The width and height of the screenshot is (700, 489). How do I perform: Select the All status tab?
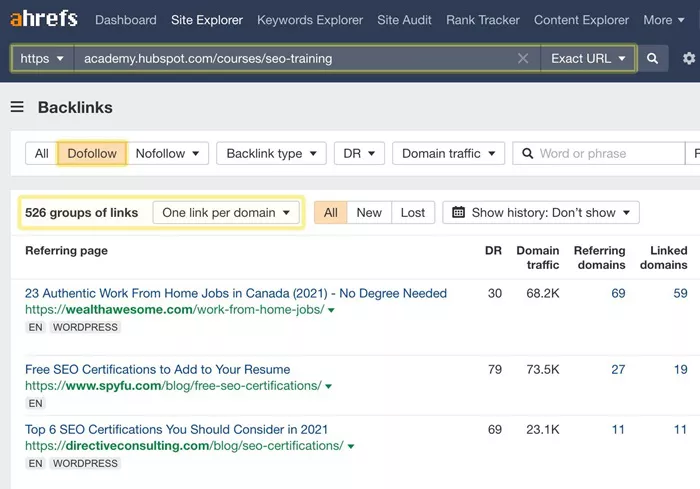(330, 213)
